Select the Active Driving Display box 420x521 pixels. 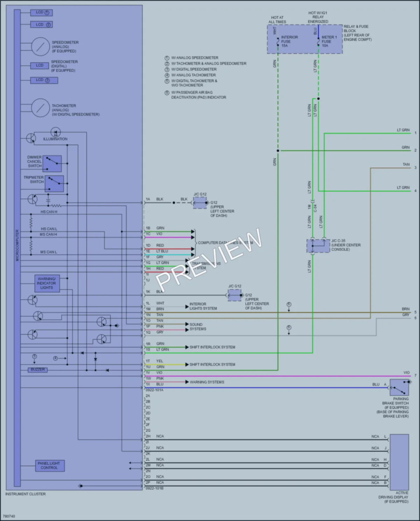tap(399, 462)
